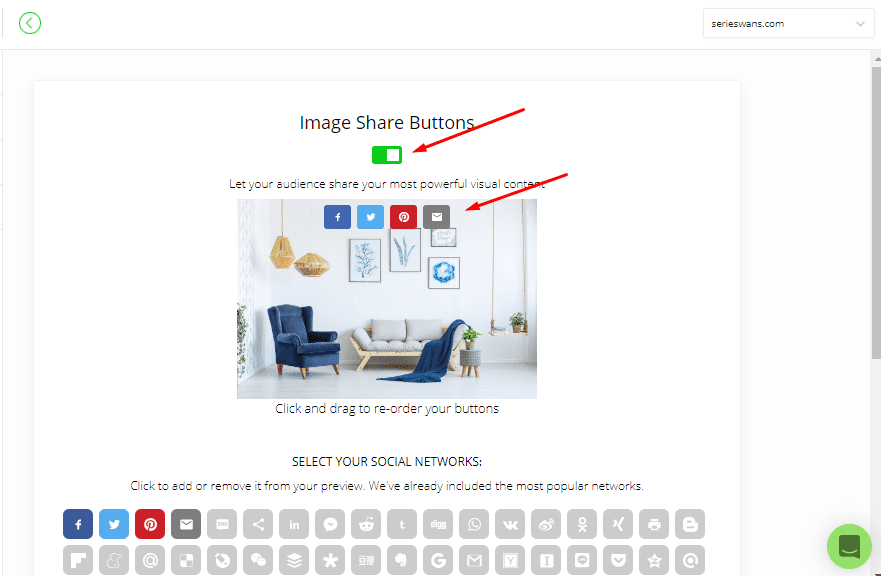Add the Print share button
The width and height of the screenshot is (881, 576).
(x=654, y=524)
